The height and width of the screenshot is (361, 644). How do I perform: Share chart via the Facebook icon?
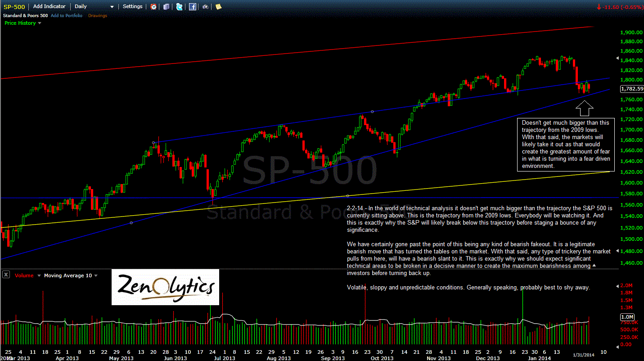pyautogui.click(x=192, y=7)
